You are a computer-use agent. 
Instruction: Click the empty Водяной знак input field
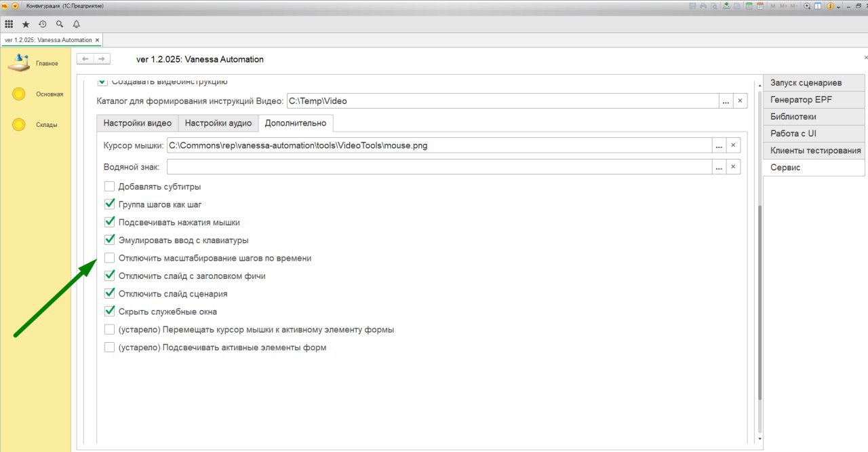(439, 167)
